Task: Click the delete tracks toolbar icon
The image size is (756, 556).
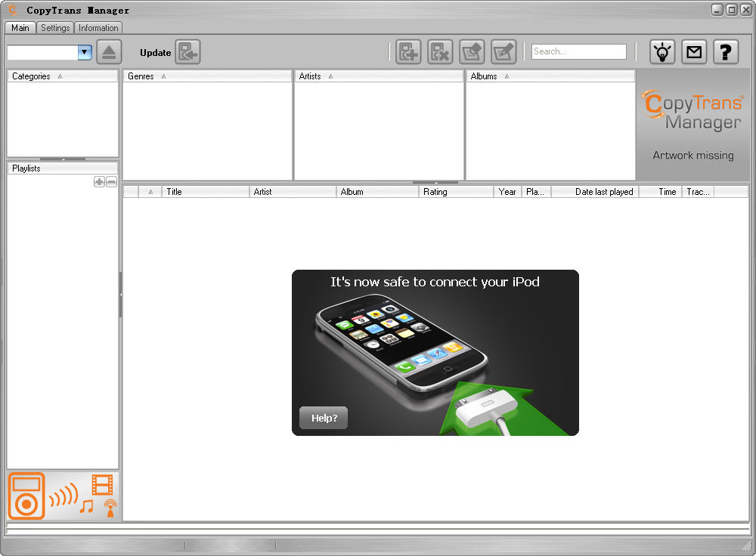Action: click(x=440, y=51)
